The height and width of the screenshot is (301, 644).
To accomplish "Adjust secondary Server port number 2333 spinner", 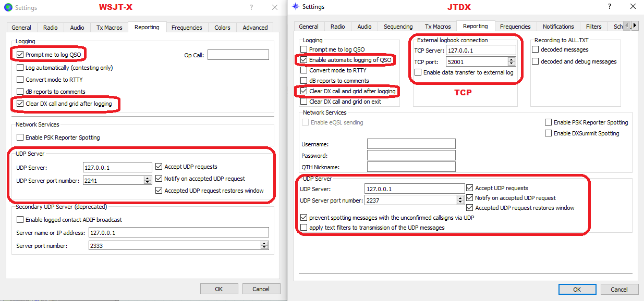I will point(264,245).
